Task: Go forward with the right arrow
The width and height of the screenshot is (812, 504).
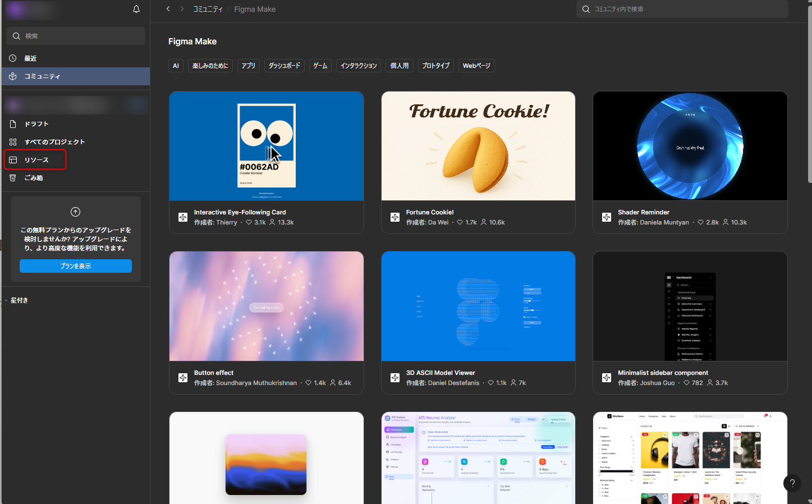Action: point(182,9)
